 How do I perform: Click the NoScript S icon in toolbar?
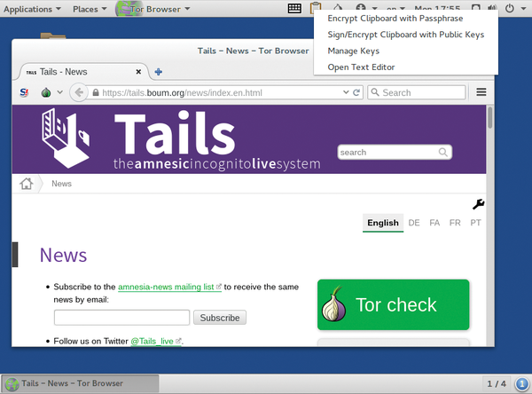(24, 92)
